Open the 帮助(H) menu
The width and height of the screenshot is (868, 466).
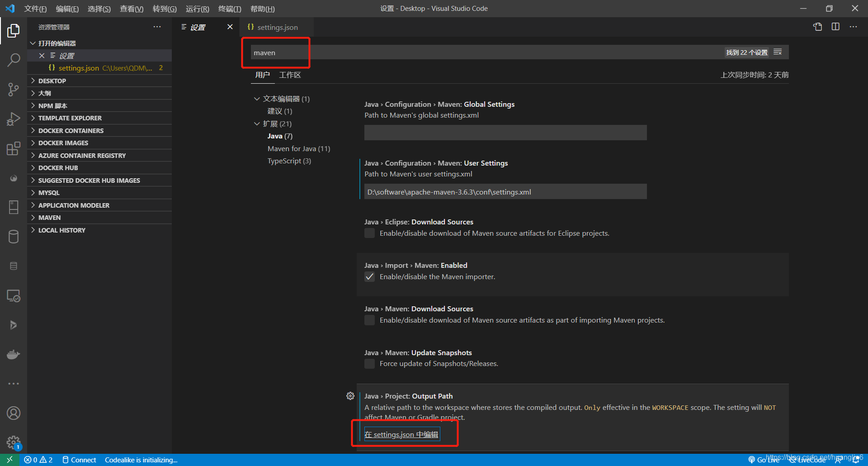tap(263, 9)
